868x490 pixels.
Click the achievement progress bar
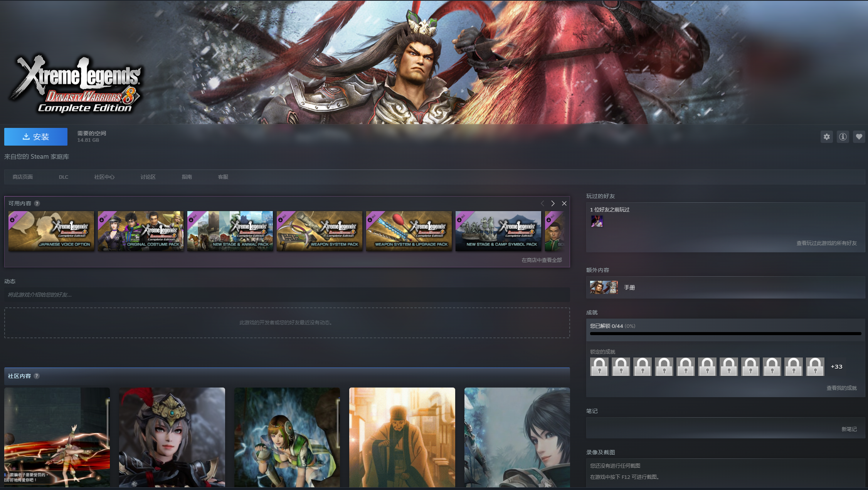tap(725, 334)
